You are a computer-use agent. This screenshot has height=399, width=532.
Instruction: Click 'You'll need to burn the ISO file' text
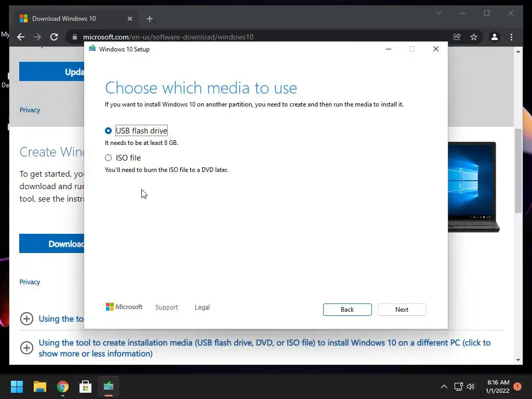click(167, 170)
